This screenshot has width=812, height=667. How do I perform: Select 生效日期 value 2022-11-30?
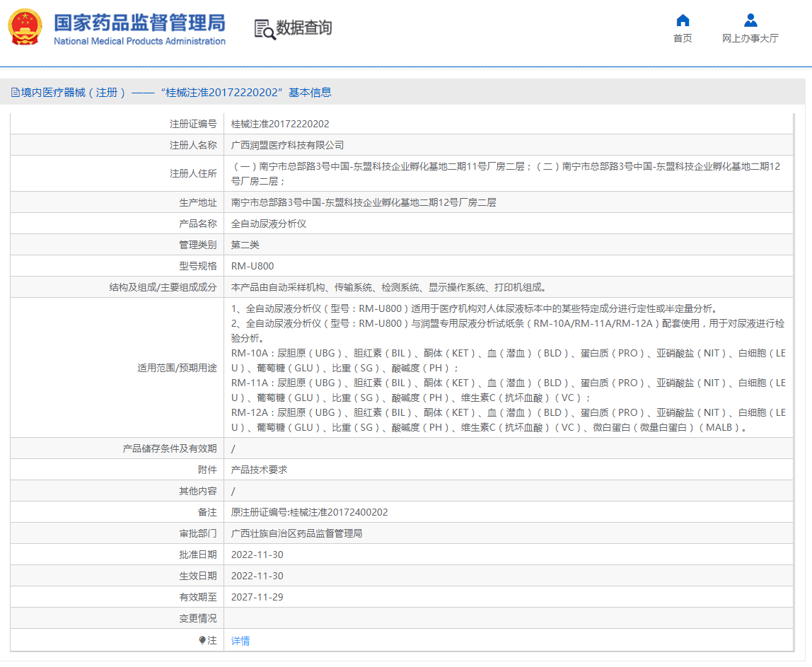[x=257, y=576]
